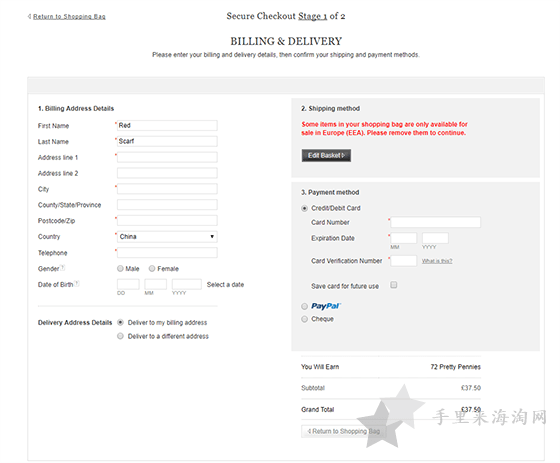560x463 pixels.
Task: Click the PayPal logo
Action: 326,306
